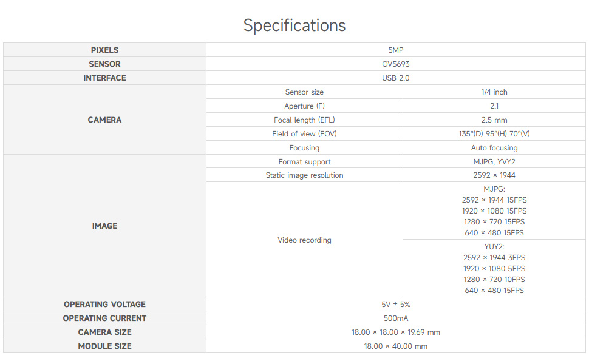Screen dimensions: 589x364
Task: Click the Video recording label
Action: click(x=304, y=240)
